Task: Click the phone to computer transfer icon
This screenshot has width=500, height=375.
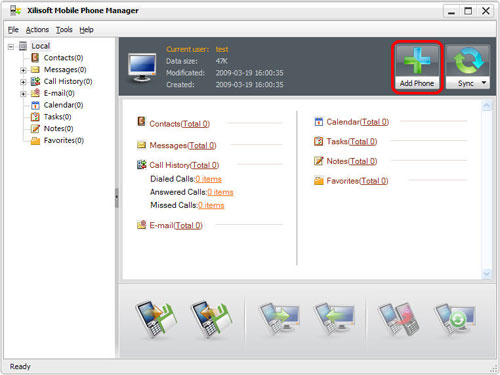Action: (279, 318)
